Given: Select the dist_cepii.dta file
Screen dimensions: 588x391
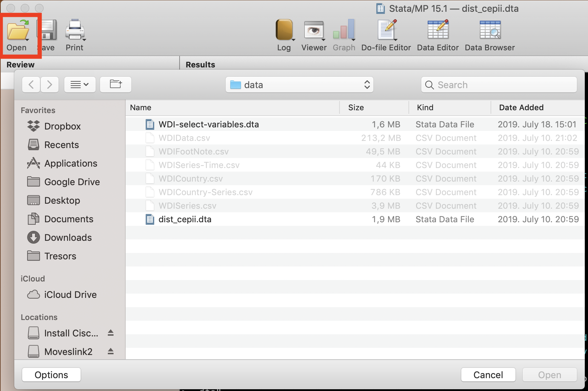Looking at the screenshot, I should pyautogui.click(x=355, y=219).
